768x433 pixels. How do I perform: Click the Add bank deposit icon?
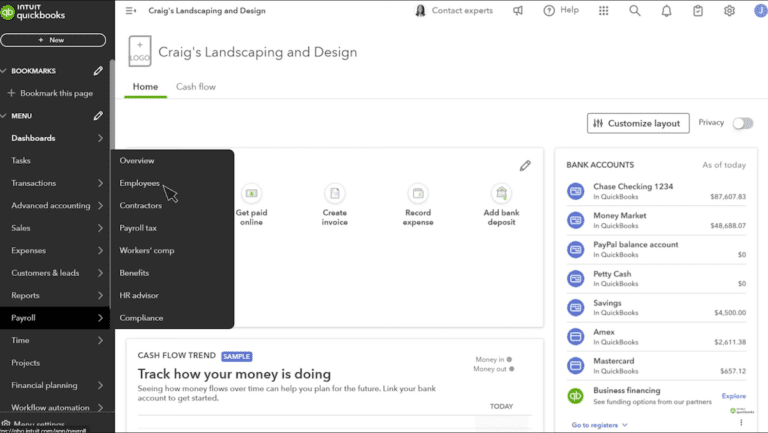(x=501, y=193)
